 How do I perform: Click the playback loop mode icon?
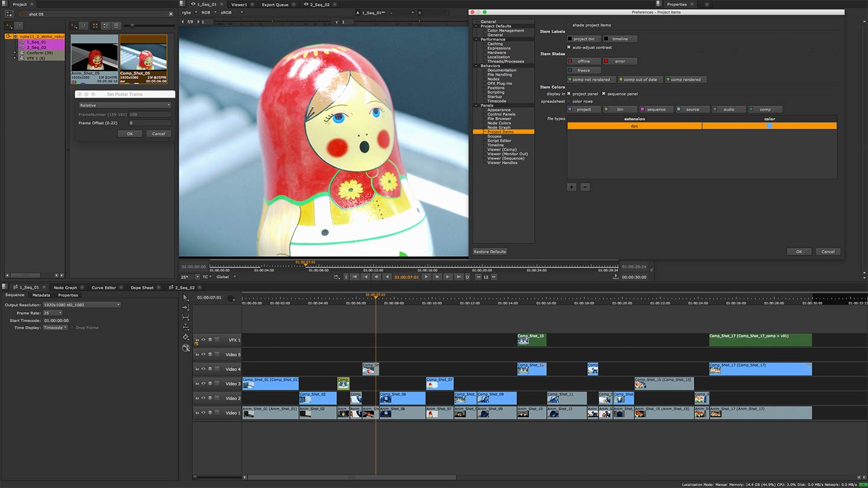point(336,277)
